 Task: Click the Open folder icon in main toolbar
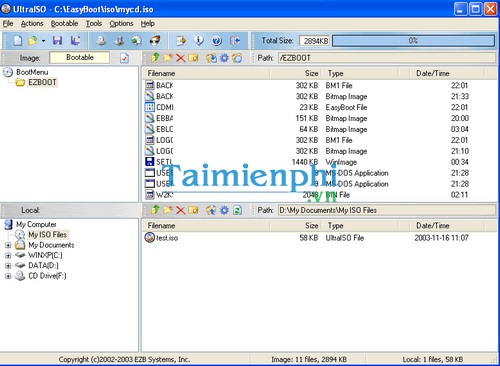pyautogui.click(x=33, y=41)
